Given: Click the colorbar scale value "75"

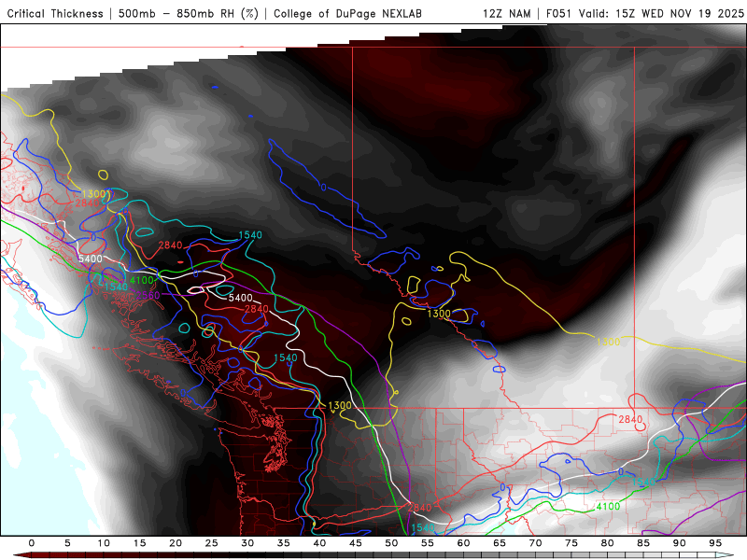Looking at the screenshot, I should 571,543.
